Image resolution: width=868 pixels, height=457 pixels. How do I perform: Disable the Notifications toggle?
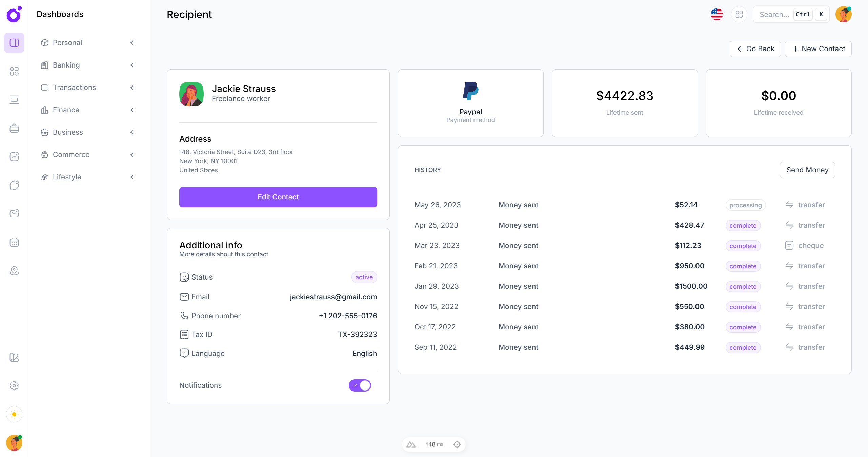pyautogui.click(x=360, y=385)
